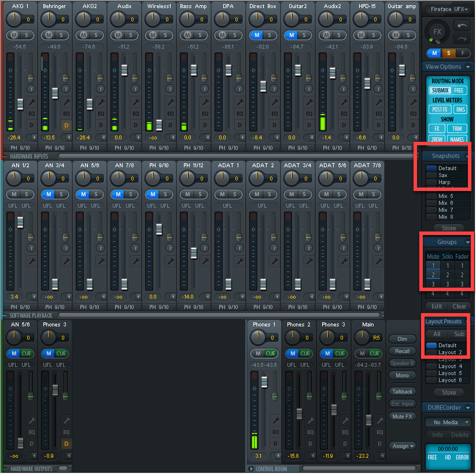Enable dynamics D on the Behringer channel
The image size is (476, 474).
click(x=65, y=126)
